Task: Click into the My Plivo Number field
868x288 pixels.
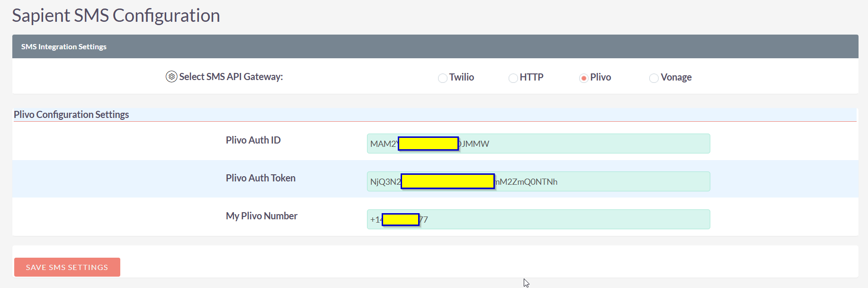Action: coord(538,219)
